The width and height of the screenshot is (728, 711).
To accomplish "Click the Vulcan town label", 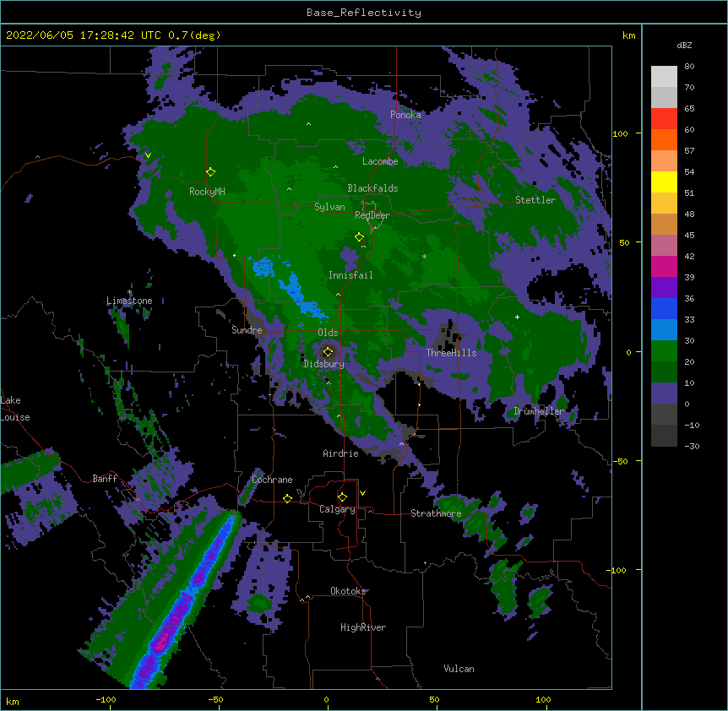I will point(459,669).
